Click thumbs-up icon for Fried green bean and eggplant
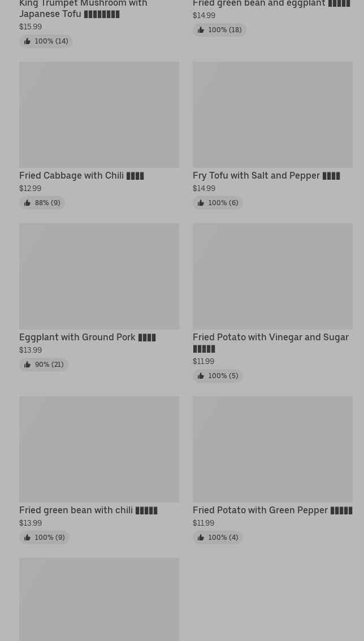Viewport: 364px width, 641px height. click(201, 30)
